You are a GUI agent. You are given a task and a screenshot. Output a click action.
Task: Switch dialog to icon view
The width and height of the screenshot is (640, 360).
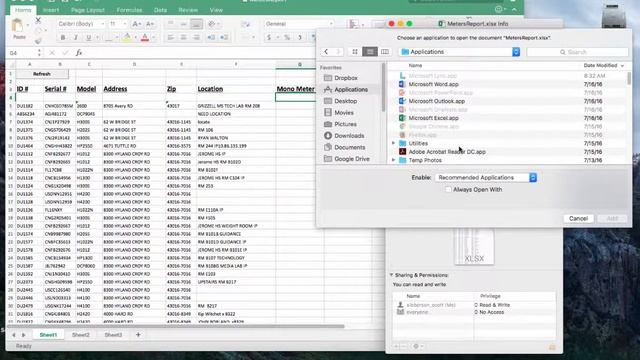(x=355, y=52)
